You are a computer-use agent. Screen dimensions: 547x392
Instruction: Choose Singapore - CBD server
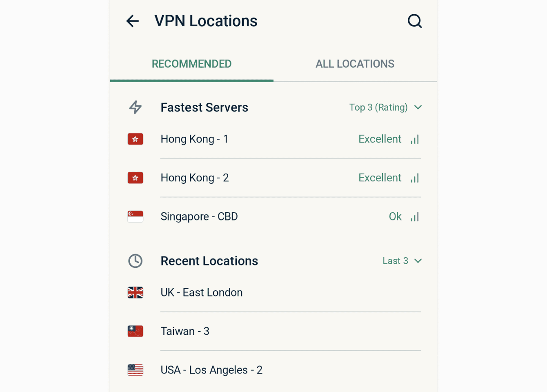[199, 216]
